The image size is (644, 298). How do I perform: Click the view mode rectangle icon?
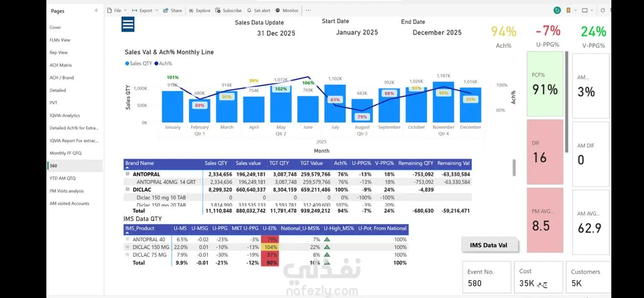coord(585,11)
